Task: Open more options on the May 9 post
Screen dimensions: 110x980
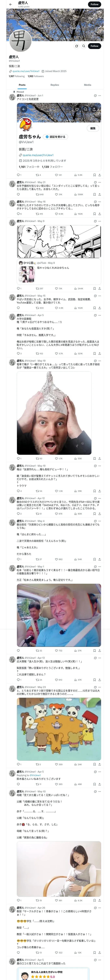Action: (99, 221)
